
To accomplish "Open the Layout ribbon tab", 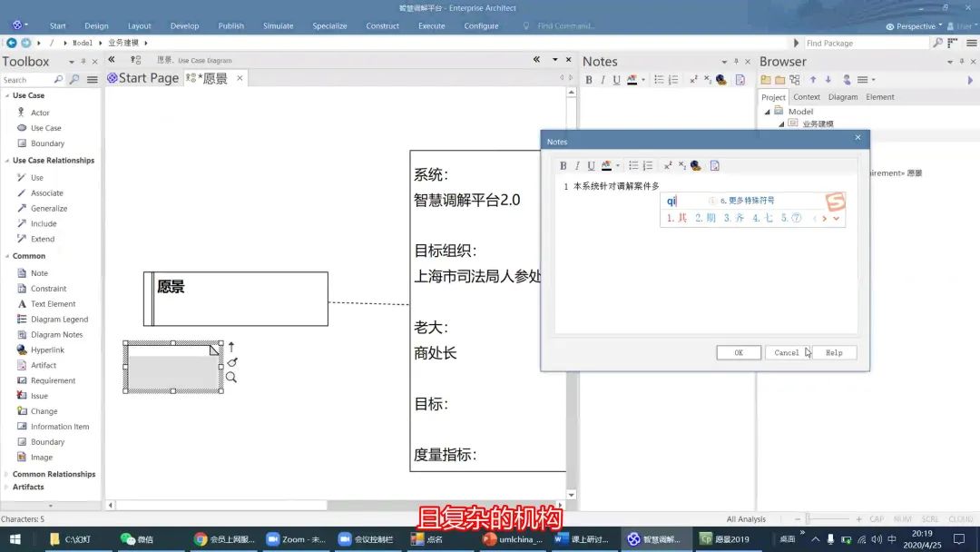I will (140, 26).
